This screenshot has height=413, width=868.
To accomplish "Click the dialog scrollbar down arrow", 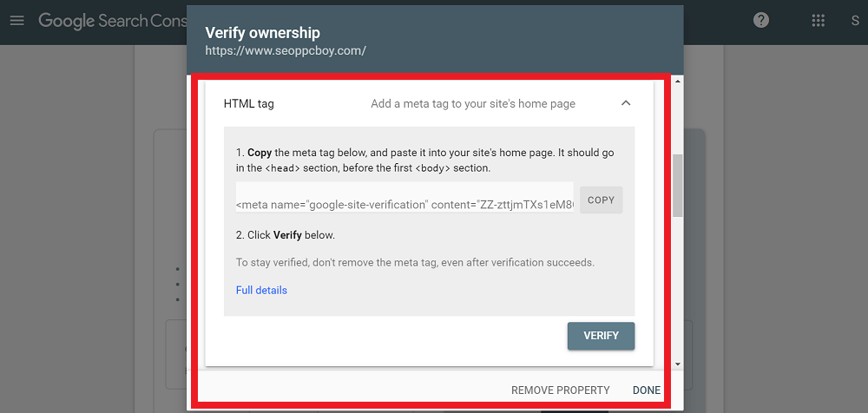I will 678,364.
